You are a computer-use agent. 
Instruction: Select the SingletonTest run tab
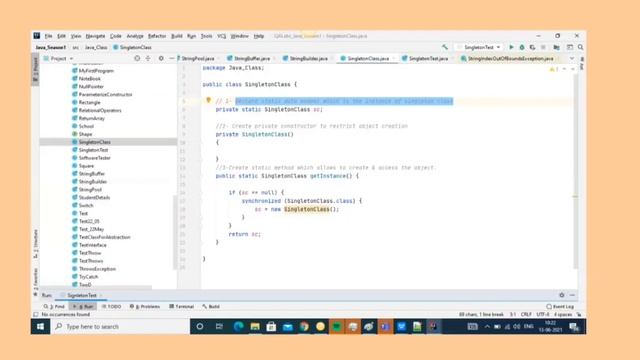[82, 295]
